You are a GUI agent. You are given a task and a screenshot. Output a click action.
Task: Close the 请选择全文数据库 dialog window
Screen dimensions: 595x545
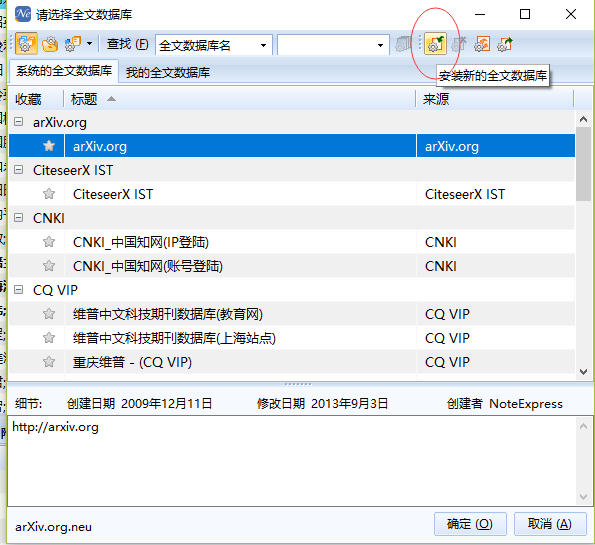571,14
